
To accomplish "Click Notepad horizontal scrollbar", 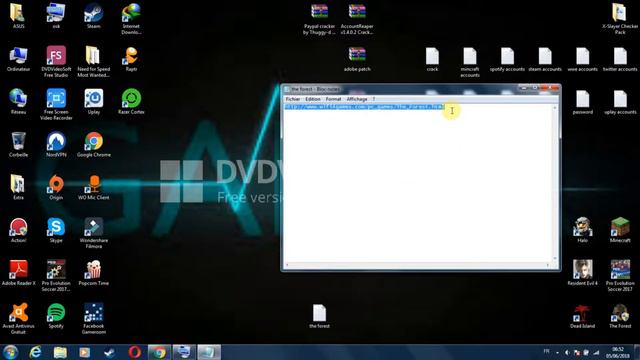I will click(x=418, y=265).
